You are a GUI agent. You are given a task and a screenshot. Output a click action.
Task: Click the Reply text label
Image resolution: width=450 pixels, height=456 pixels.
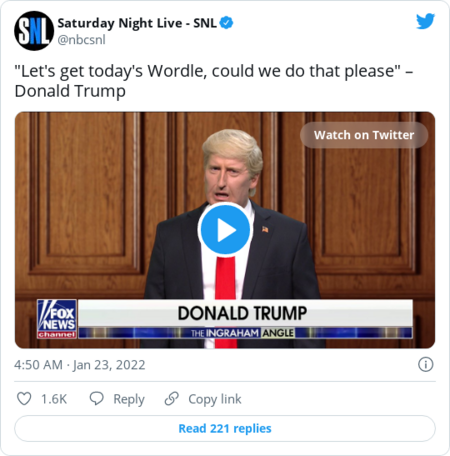click(x=129, y=399)
